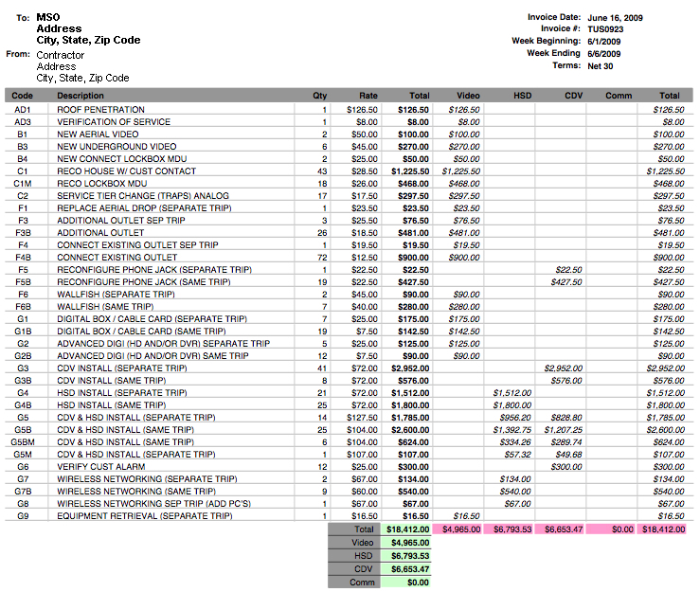
Task: Select the Code column header
Action: [x=23, y=96]
